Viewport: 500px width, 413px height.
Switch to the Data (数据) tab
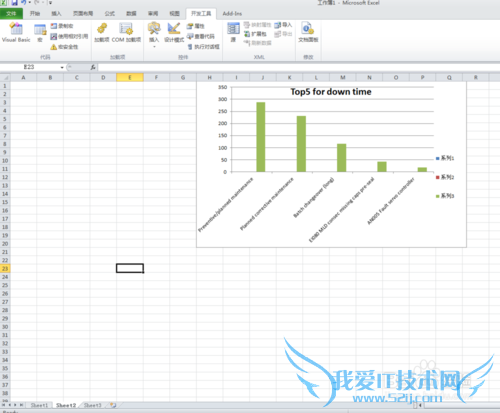131,14
